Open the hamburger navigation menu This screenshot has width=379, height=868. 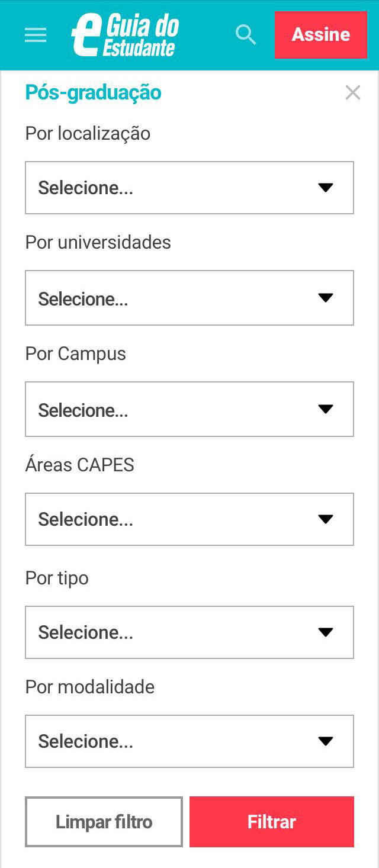click(35, 35)
